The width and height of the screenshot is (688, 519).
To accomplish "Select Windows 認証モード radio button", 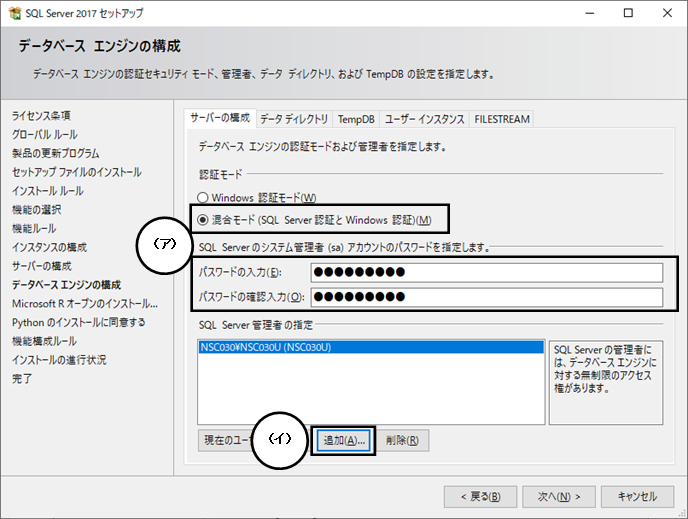I will 202,197.
